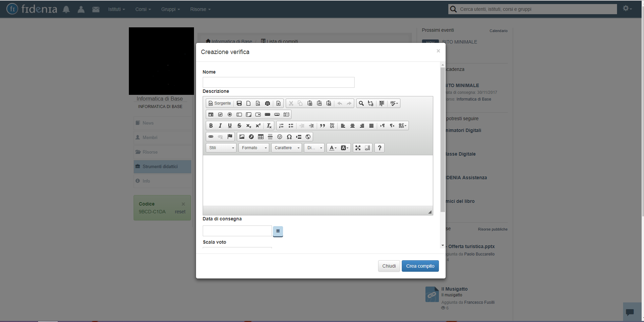This screenshot has width=644, height=322.
Task: Toggle superscript formatting
Action: click(x=258, y=126)
